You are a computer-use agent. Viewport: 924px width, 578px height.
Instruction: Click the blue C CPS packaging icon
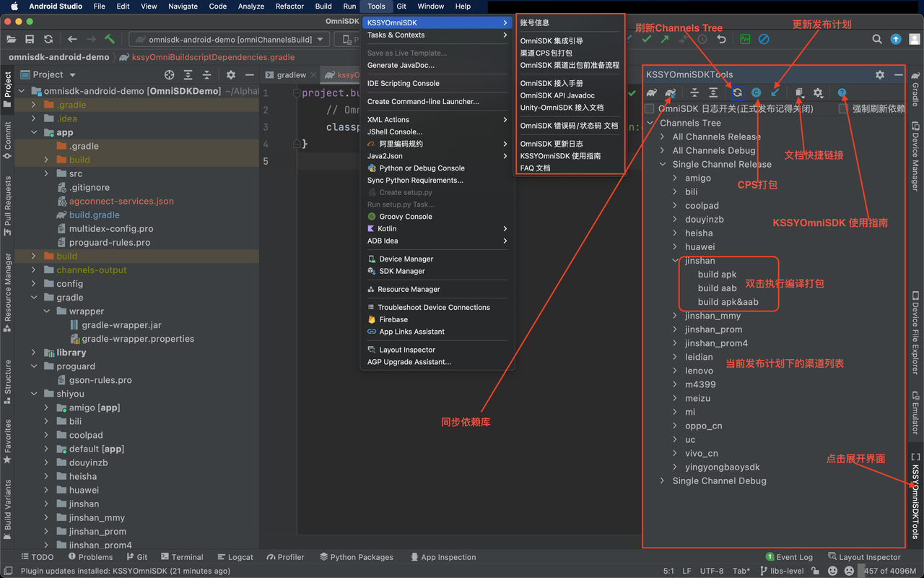tap(756, 92)
